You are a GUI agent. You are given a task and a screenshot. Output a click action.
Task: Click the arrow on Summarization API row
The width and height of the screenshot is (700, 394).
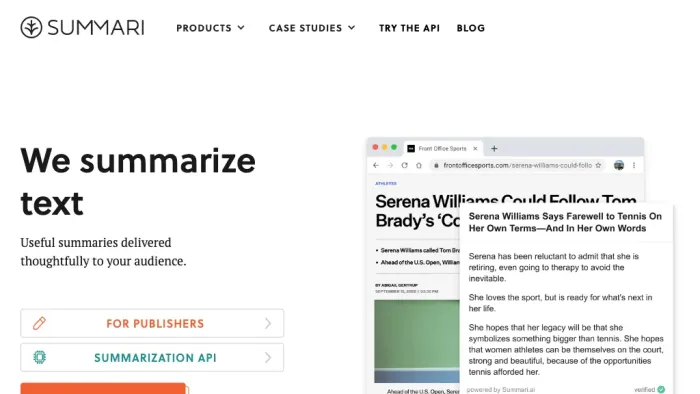(x=268, y=357)
